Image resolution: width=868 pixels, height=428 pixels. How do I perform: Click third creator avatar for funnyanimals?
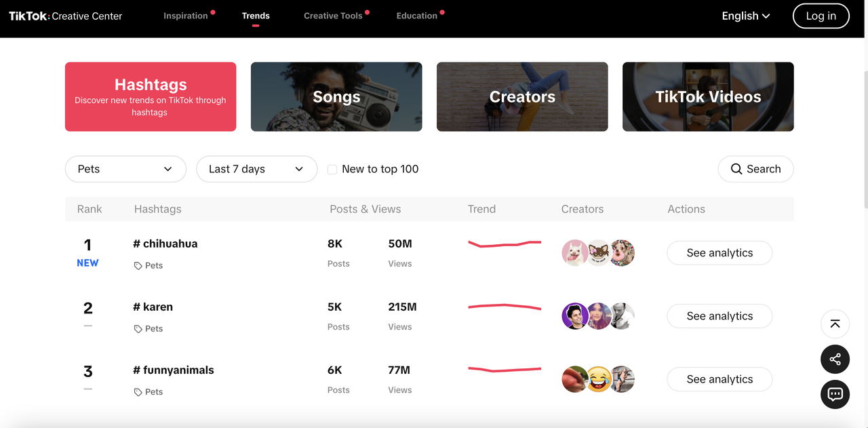pyautogui.click(x=622, y=379)
